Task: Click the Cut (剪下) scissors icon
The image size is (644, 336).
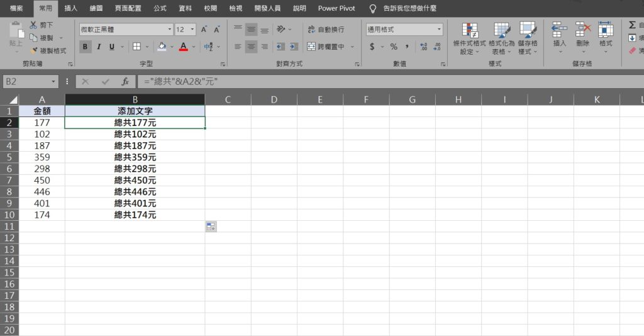Action: coord(33,25)
